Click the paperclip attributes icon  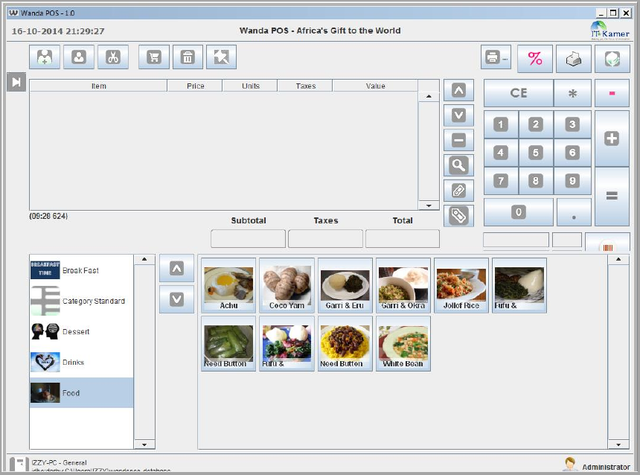coord(458,190)
